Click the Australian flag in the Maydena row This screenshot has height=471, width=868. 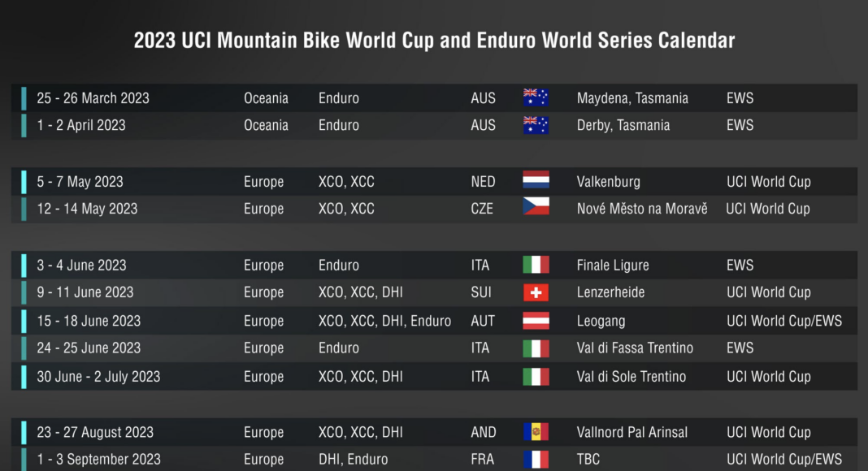(536, 98)
